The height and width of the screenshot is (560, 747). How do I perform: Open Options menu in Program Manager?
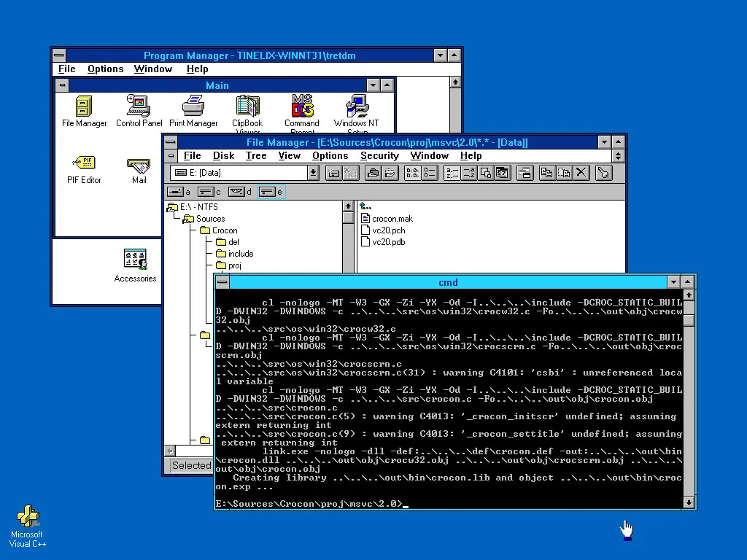(x=105, y=69)
